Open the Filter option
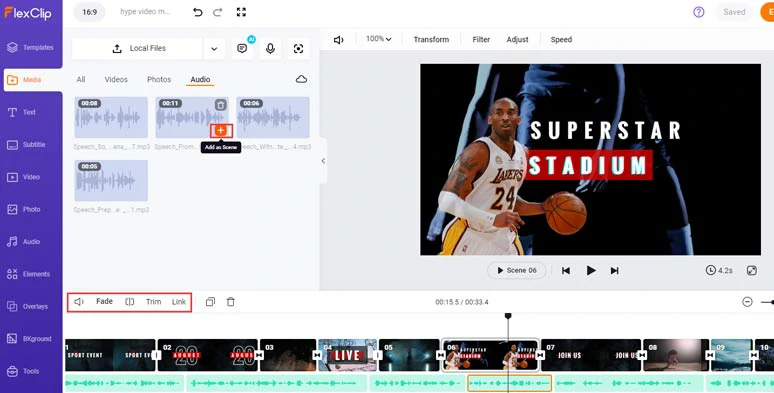This screenshot has height=393, width=774. 481,39
